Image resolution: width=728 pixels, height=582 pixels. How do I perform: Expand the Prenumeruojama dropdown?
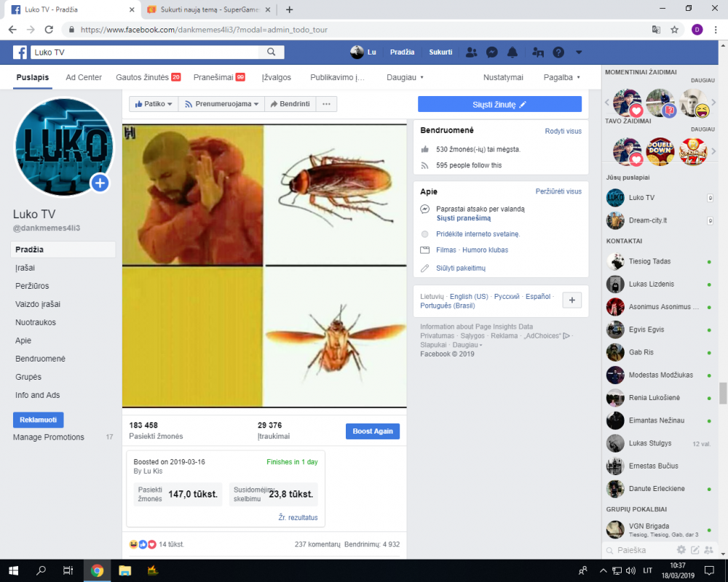click(x=221, y=104)
